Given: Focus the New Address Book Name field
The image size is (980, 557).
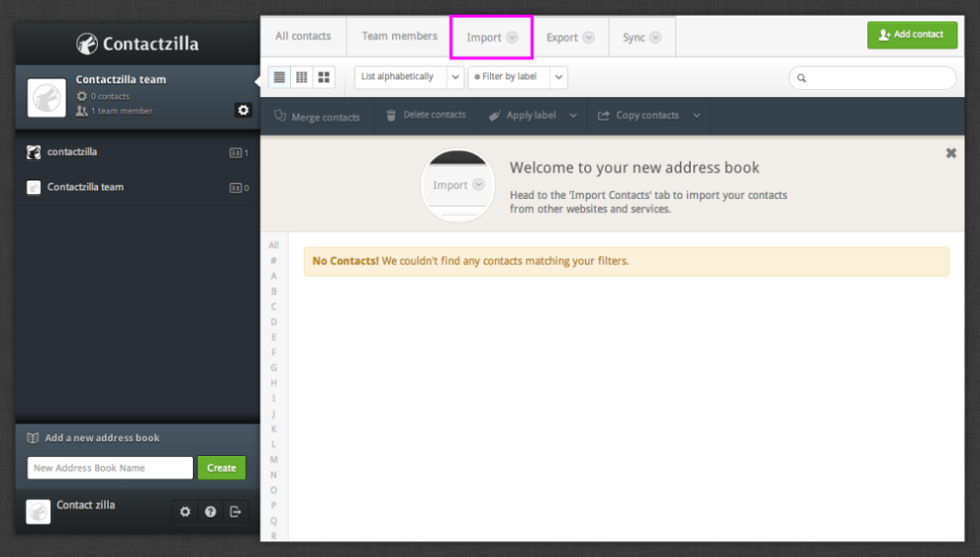Looking at the screenshot, I should pos(110,468).
